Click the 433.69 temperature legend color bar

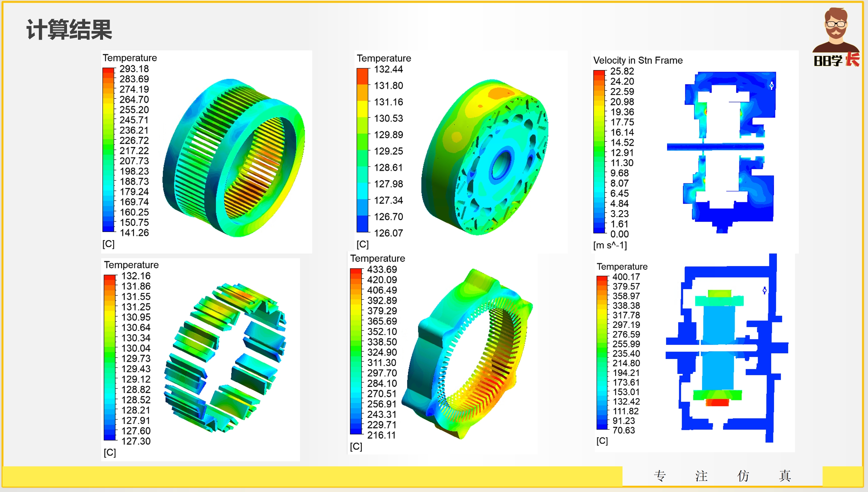click(x=356, y=351)
